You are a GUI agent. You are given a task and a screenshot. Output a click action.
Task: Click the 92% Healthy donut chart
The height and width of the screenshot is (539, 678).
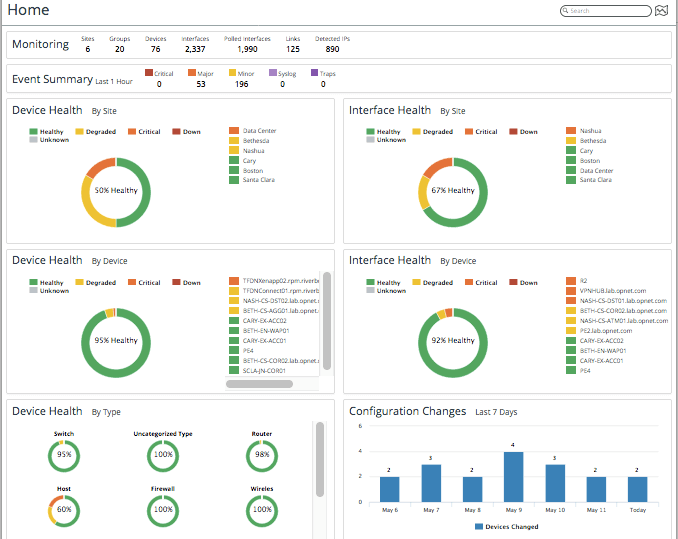[453, 342]
